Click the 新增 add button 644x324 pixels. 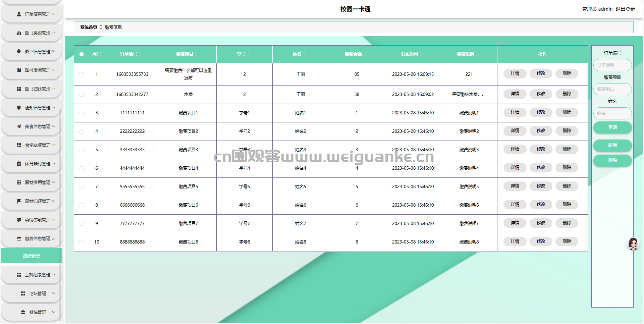612,145
